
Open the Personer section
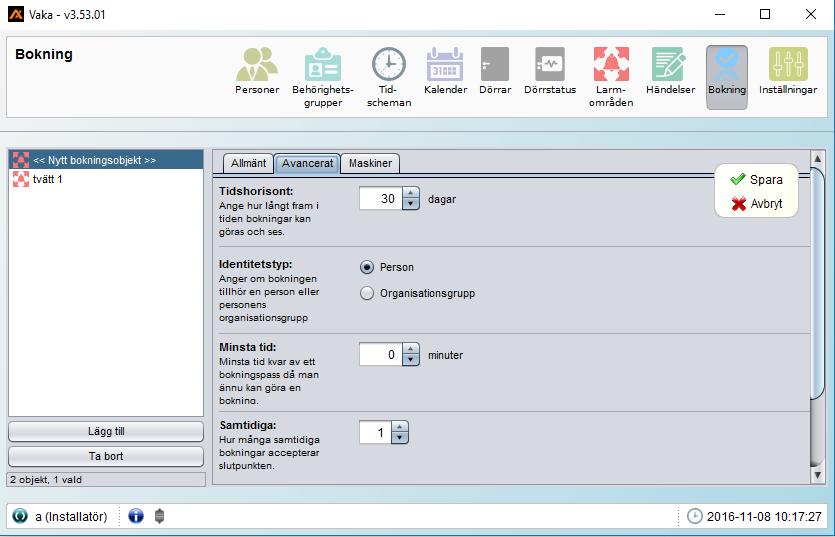pyautogui.click(x=257, y=71)
